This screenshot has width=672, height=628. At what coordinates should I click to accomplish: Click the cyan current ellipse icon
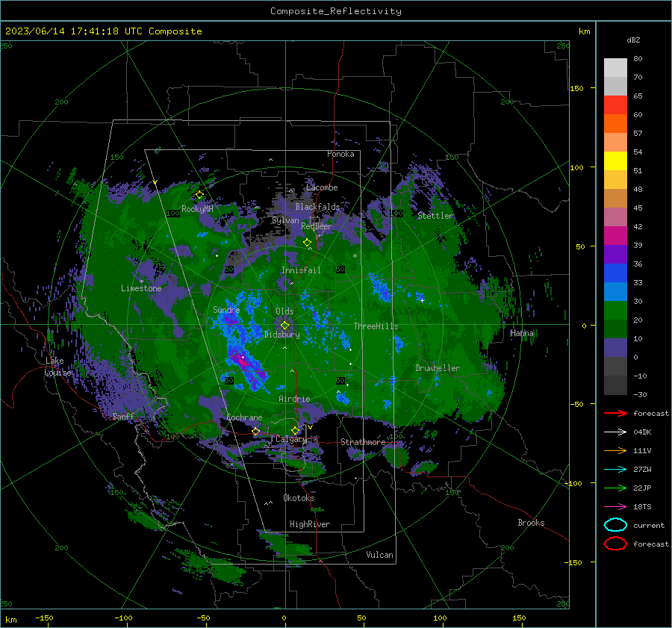click(615, 525)
